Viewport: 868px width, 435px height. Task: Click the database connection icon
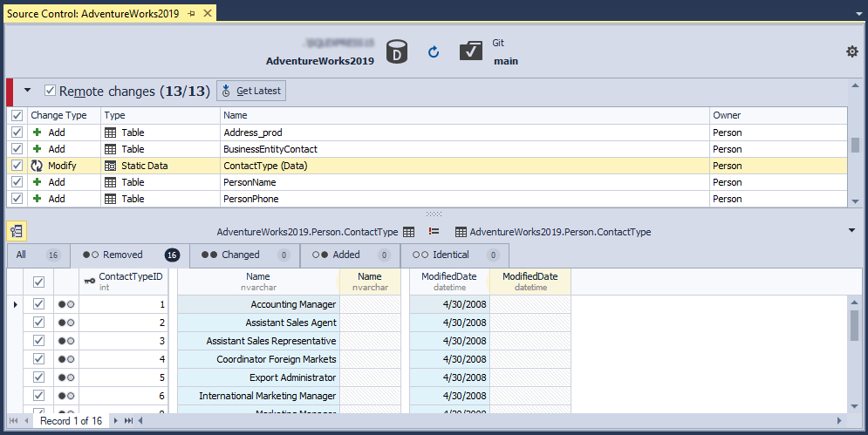396,52
